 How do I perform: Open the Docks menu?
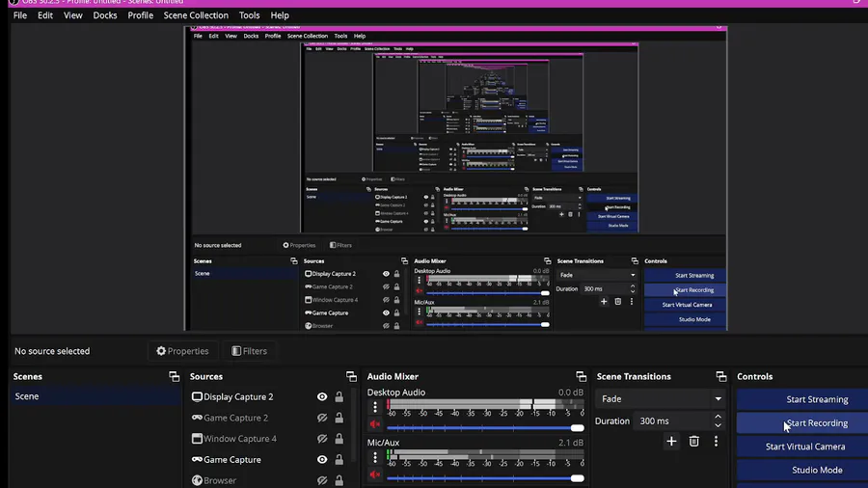pos(104,15)
